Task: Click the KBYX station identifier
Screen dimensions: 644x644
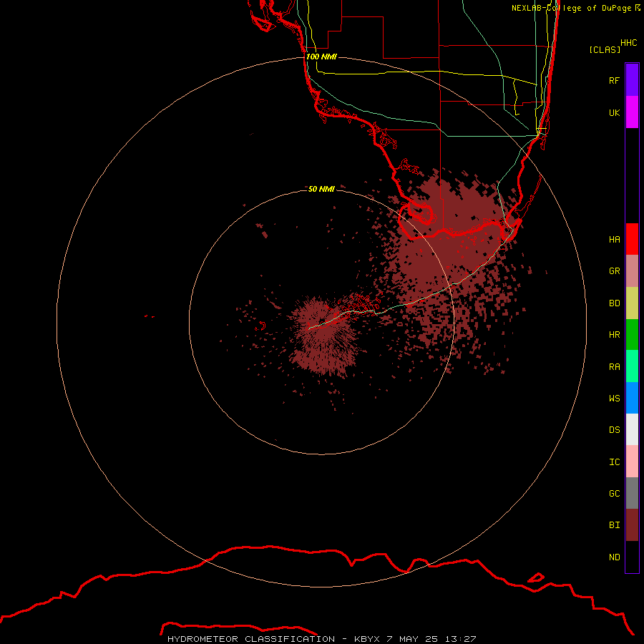Action: tap(367, 639)
